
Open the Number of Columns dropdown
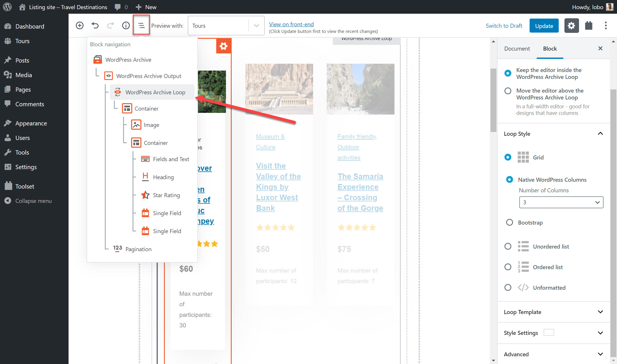[561, 202]
